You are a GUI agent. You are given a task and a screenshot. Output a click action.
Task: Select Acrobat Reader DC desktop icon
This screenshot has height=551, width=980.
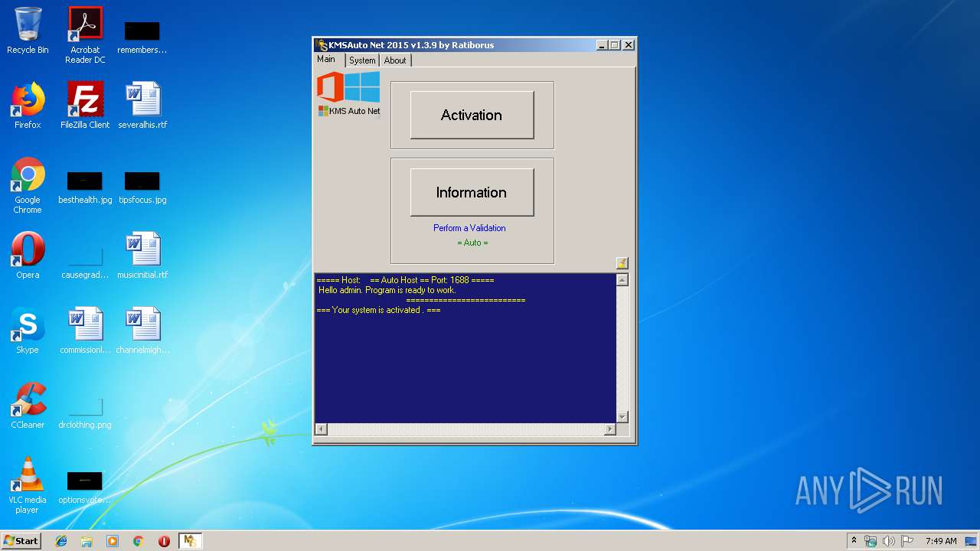(x=85, y=34)
